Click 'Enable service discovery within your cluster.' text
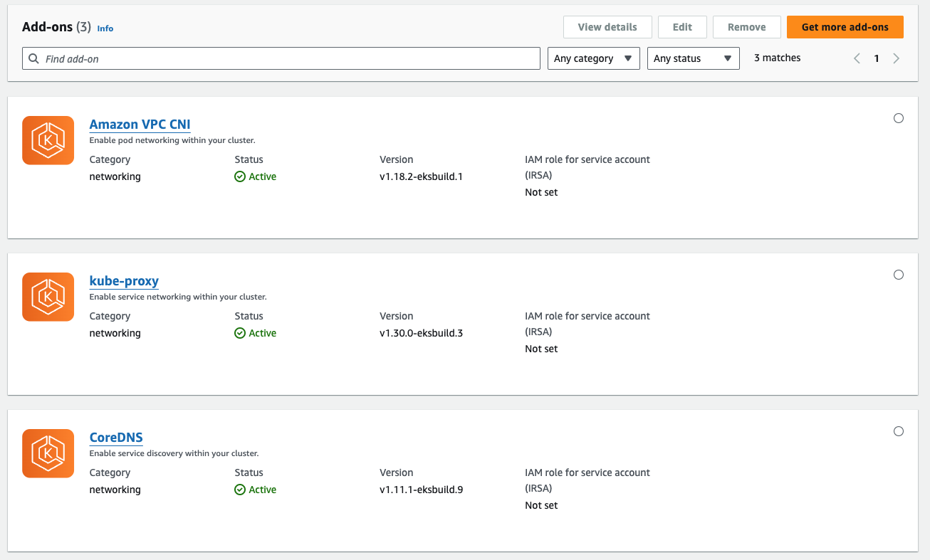Viewport: 930px width, 560px height. click(x=174, y=453)
